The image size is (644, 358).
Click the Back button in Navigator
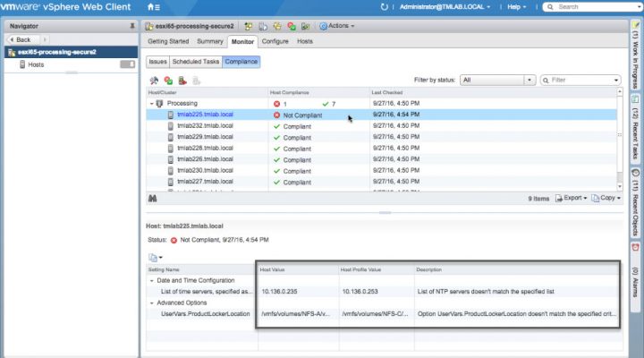click(23, 39)
